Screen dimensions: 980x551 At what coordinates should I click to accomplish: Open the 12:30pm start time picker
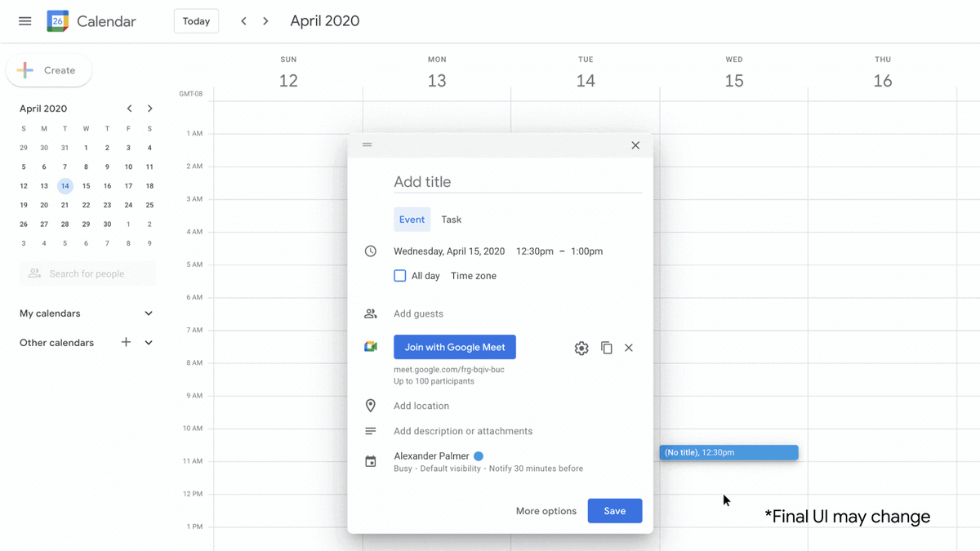coord(535,251)
